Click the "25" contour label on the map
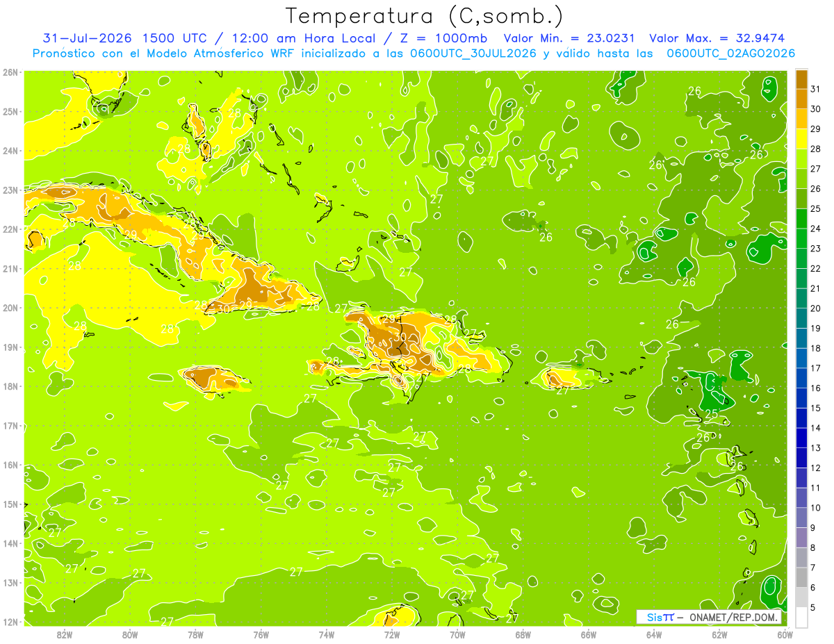834x644 pixels. pos(712,414)
